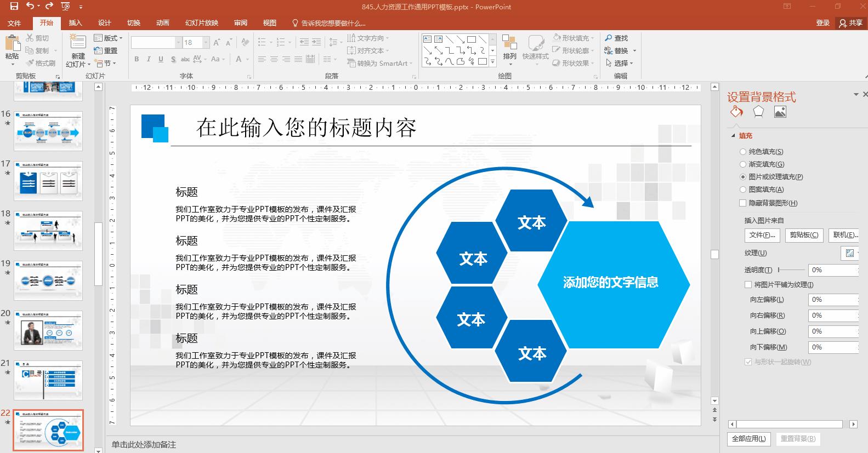Screen dimensions: 868x453
Task: Open the File (文件) tab
Action: 14,23
